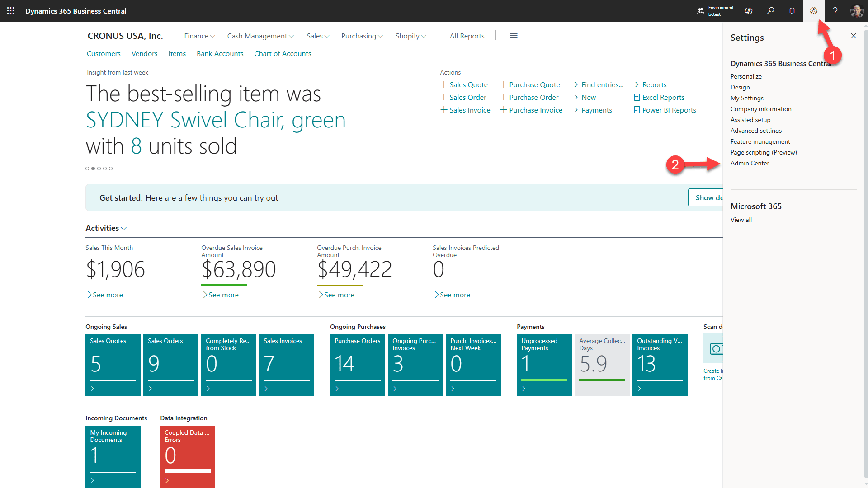Select the last insight carousel dot
Viewport: 868px width, 488px height.
tap(111, 169)
